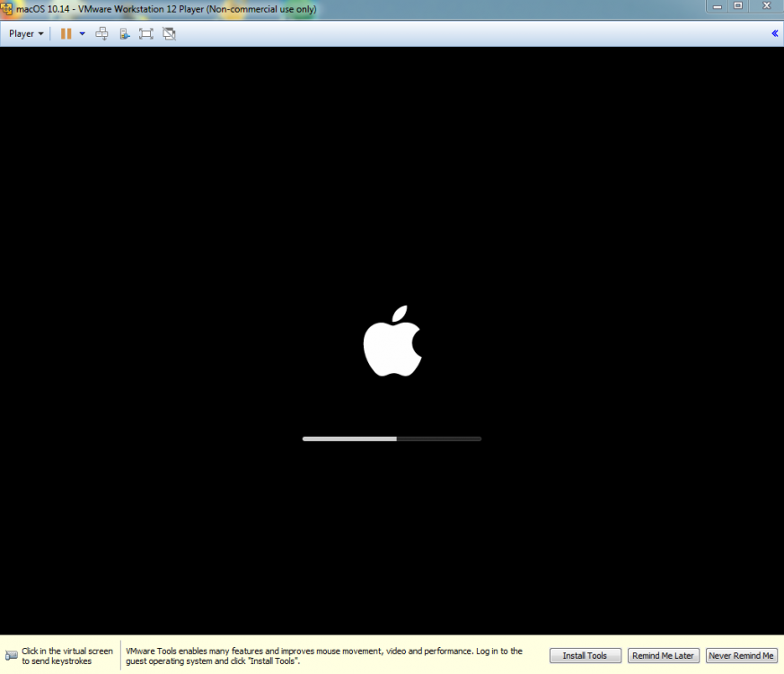
Task: Click the disabled stretch/fit guest icon
Action: click(x=169, y=33)
